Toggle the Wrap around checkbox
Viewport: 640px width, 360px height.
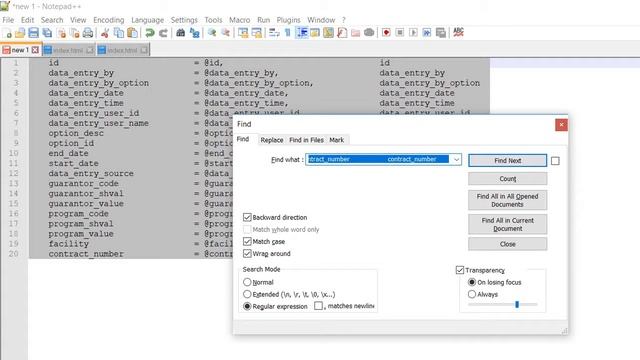247,253
